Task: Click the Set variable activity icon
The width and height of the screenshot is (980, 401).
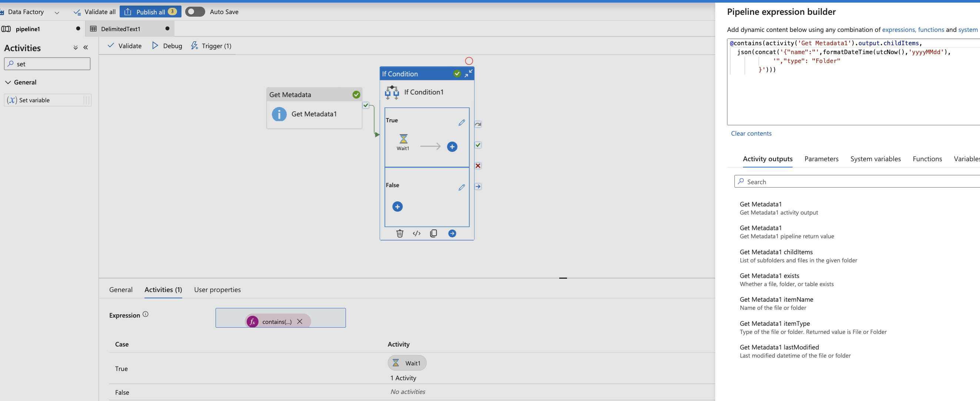Action: click(12, 100)
